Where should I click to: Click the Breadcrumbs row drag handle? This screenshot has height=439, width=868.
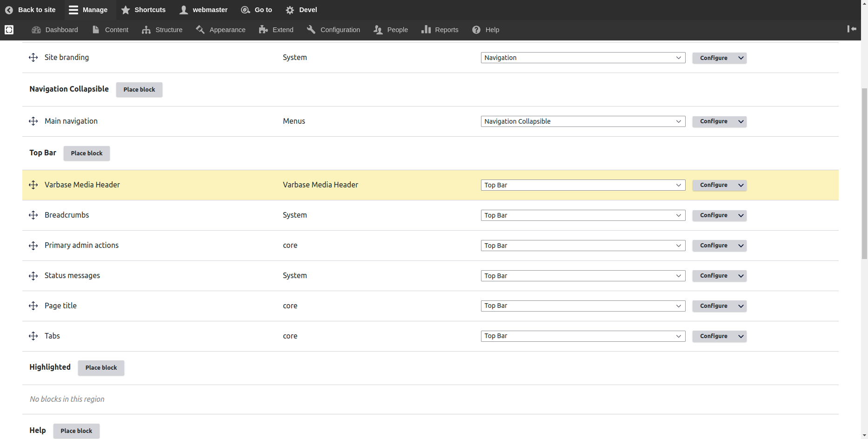pos(33,215)
